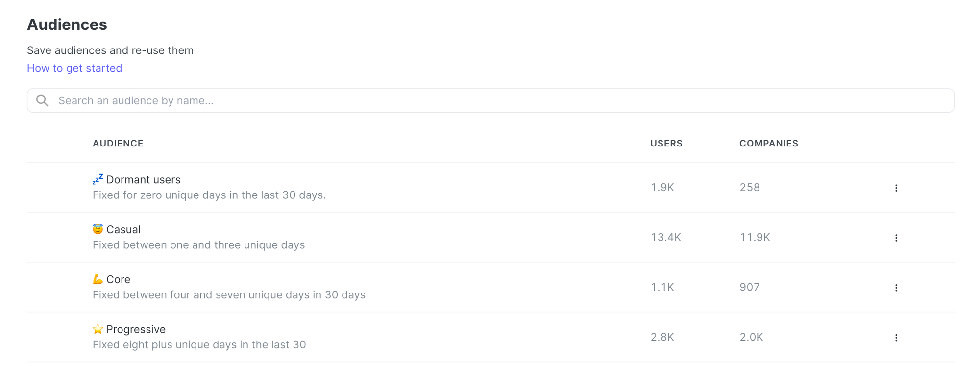The image size is (980, 366).
Task: Click the 13.4K users value for Casual
Action: (x=665, y=238)
